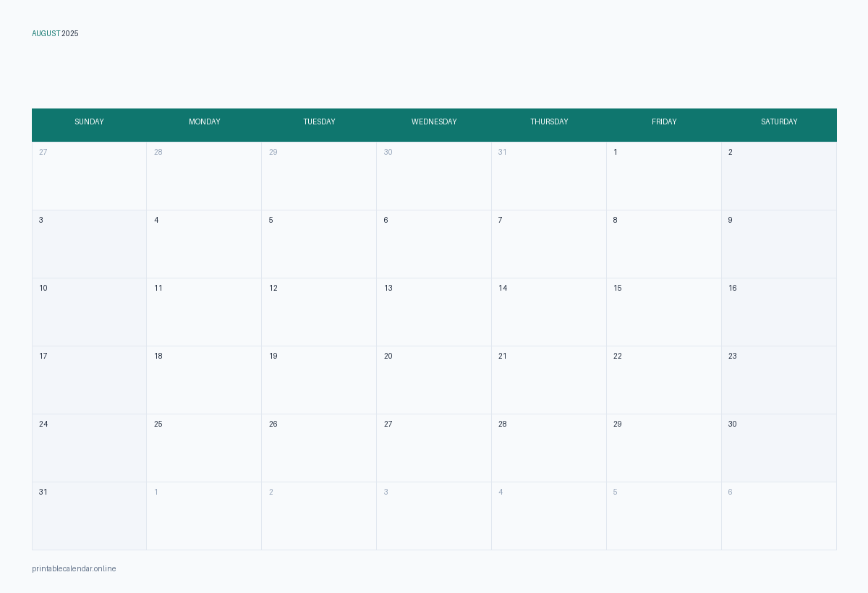This screenshot has width=868, height=593.
Task: Select greyed-out September 4 cell
Action: coord(549,516)
